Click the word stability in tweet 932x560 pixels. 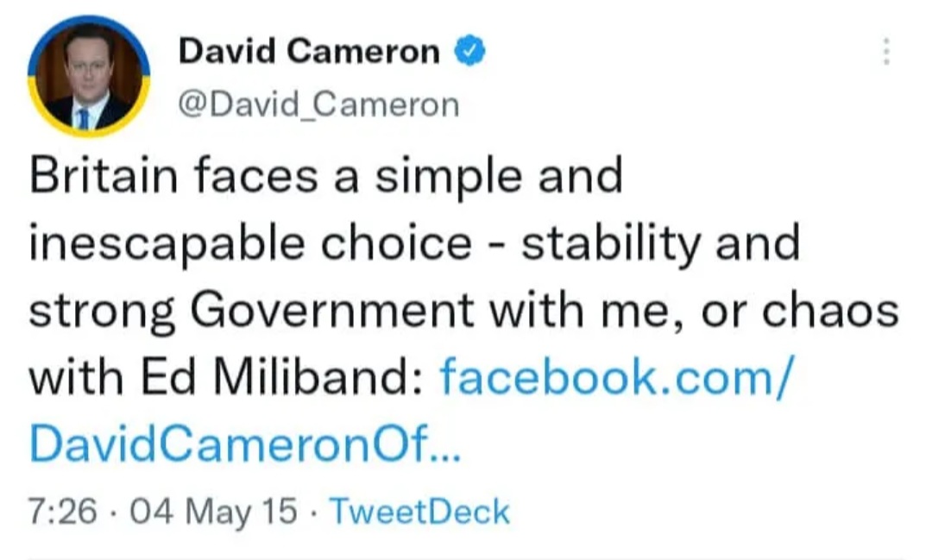612,243
